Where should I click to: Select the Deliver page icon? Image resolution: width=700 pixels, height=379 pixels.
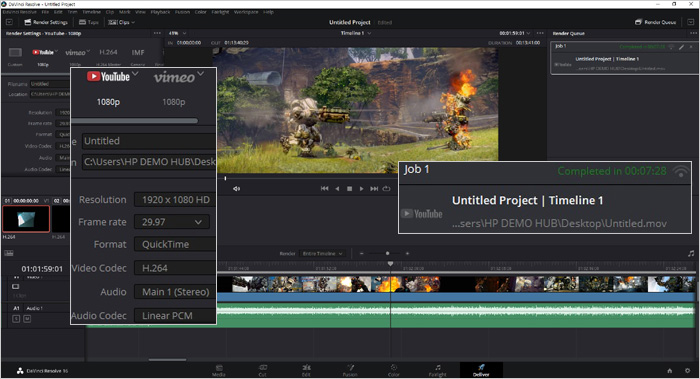481,370
